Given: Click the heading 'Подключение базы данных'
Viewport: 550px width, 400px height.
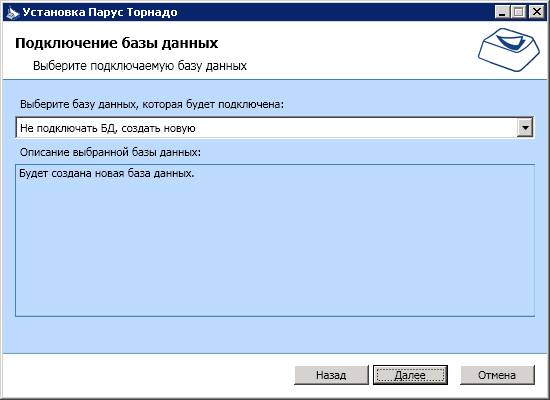Looking at the screenshot, I should 116,43.
